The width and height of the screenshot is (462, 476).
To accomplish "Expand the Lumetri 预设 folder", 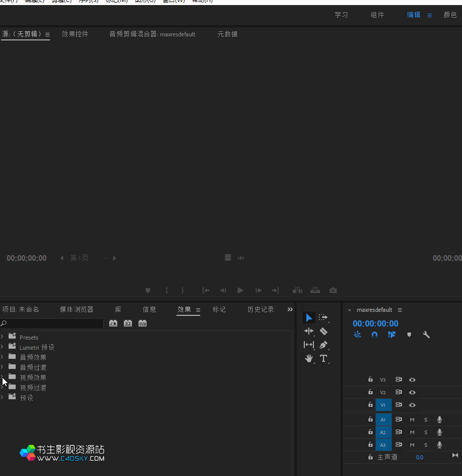I will [x=2, y=346].
